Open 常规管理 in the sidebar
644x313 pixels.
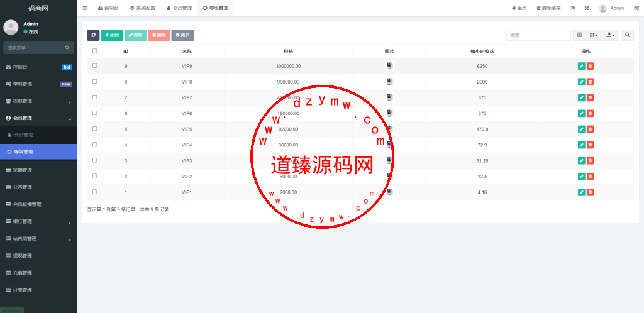[38, 84]
